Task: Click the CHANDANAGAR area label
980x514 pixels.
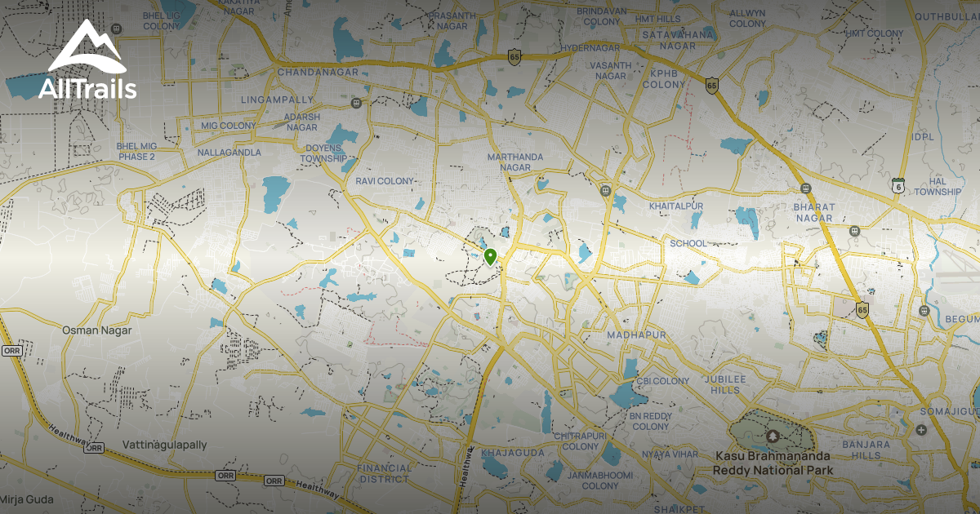Action: (318, 73)
